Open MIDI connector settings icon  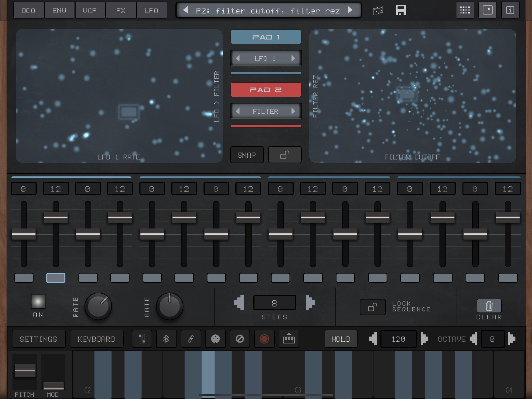click(215, 339)
